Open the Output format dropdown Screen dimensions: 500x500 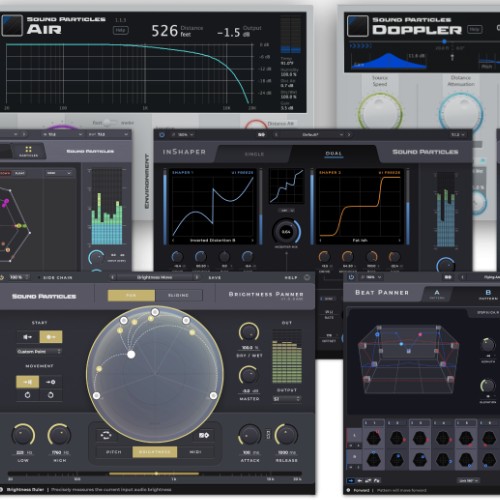[287, 399]
